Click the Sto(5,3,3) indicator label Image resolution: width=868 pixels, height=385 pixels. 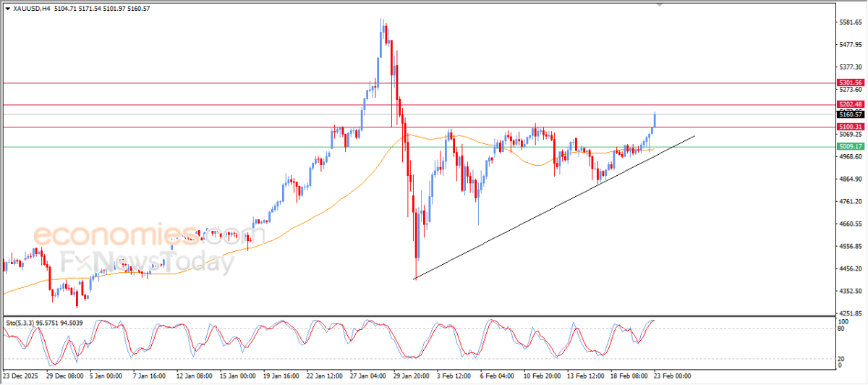tap(20, 321)
